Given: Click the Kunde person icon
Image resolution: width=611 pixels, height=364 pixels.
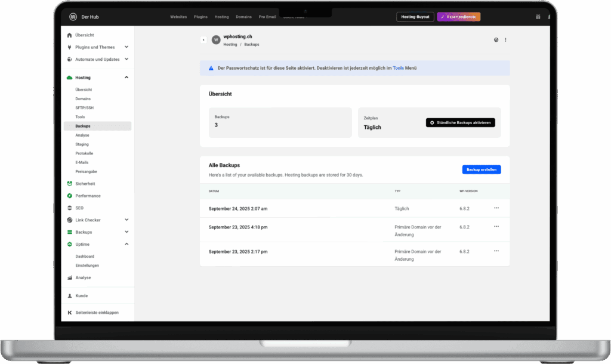Looking at the screenshot, I should tap(69, 295).
